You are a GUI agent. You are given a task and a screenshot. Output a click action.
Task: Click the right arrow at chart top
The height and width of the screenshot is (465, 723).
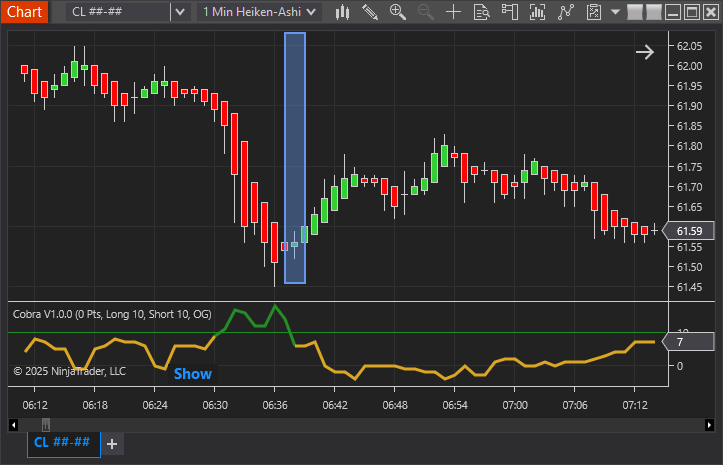644,53
